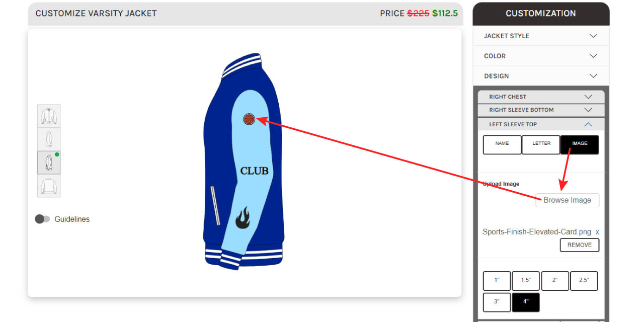This screenshot has width=644, height=322.
Task: Click the Remove button
Action: point(580,245)
